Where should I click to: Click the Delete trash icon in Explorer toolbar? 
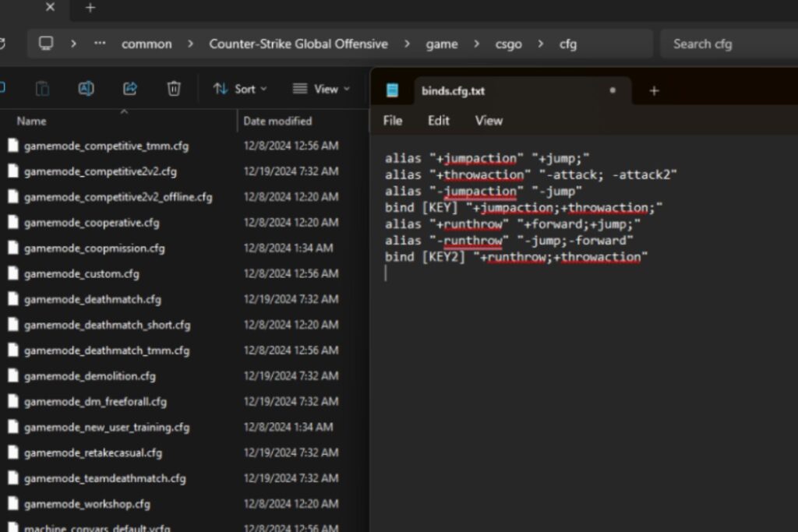(174, 89)
